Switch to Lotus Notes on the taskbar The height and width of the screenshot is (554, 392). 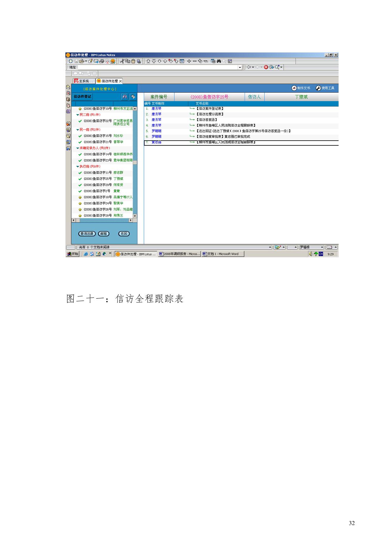point(136,254)
